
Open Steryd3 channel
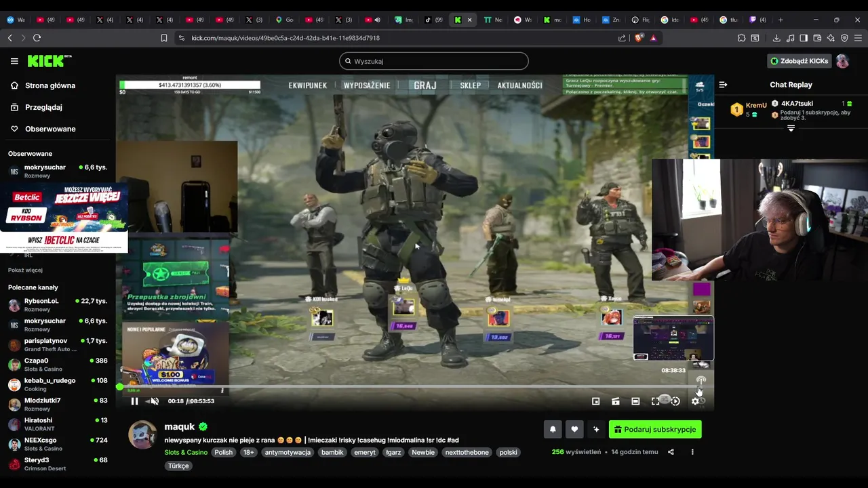point(58,464)
